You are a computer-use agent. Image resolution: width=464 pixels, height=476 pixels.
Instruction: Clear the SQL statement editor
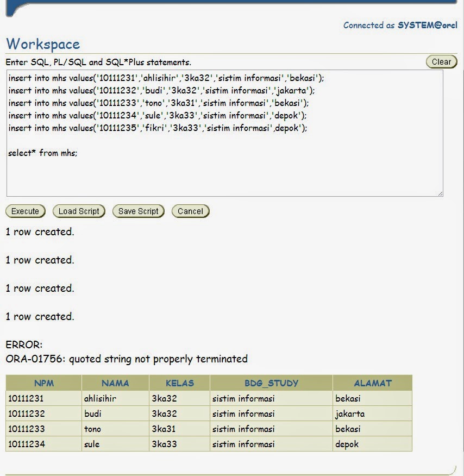[441, 61]
